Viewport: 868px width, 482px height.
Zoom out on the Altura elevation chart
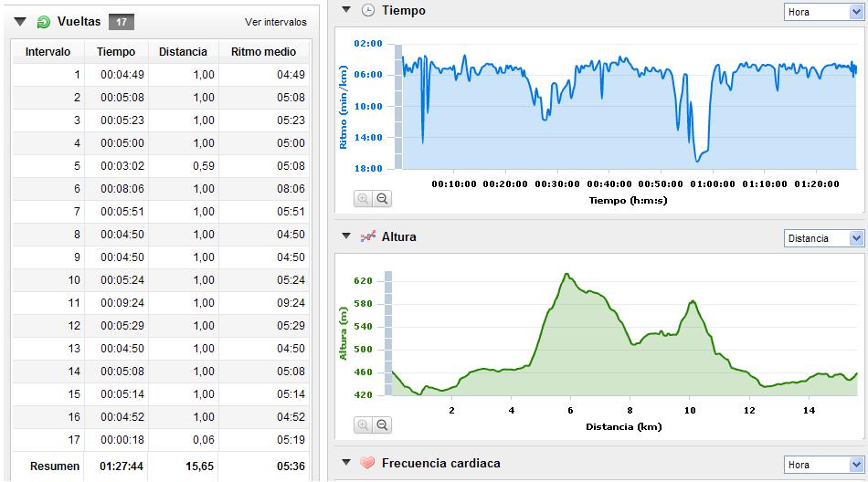(x=382, y=425)
